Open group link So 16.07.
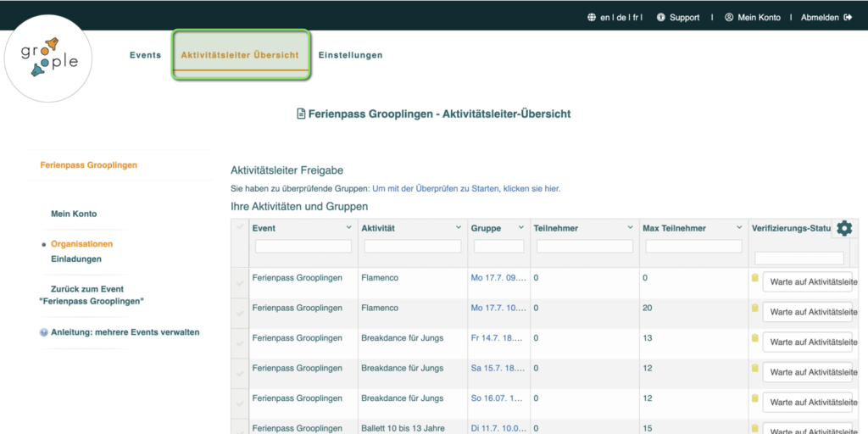 pyautogui.click(x=498, y=398)
